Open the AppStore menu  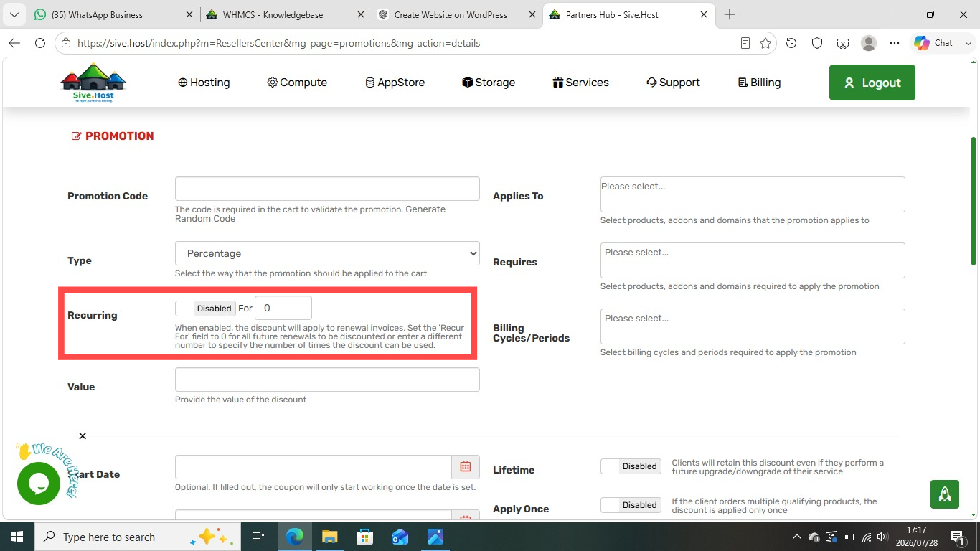pyautogui.click(x=395, y=83)
